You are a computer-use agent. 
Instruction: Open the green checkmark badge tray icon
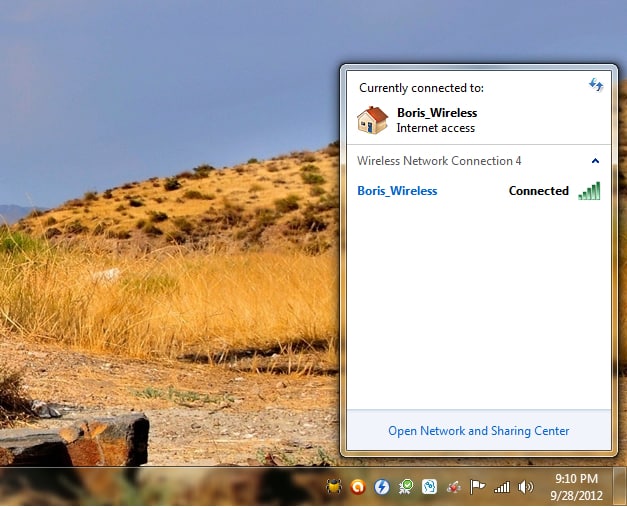406,487
